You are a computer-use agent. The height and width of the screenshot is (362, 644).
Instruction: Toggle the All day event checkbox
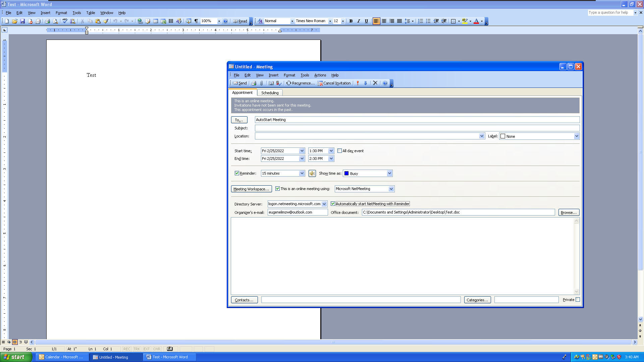(340, 151)
